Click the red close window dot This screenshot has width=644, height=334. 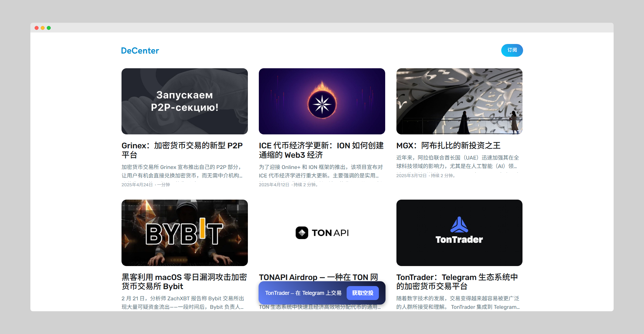click(x=36, y=28)
